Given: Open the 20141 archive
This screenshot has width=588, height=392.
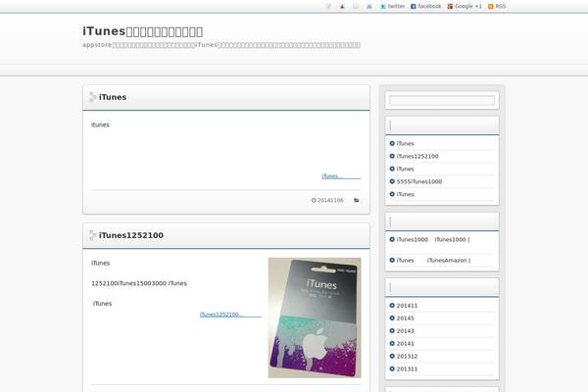Looking at the screenshot, I should [405, 344].
